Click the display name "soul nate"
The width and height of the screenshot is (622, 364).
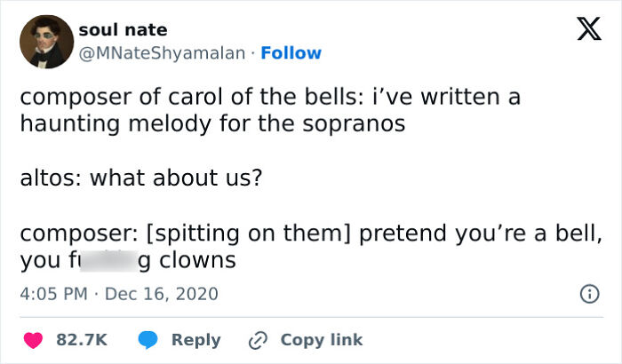pos(123,31)
